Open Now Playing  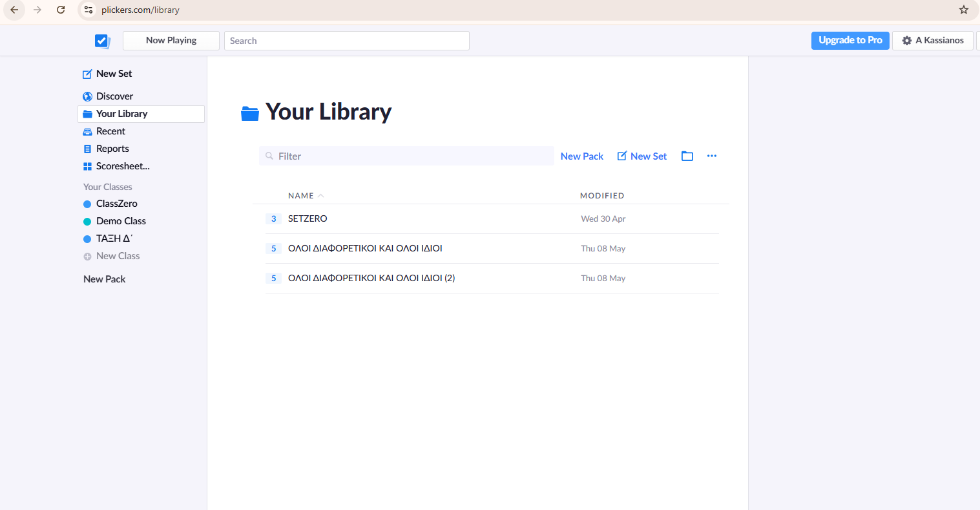click(x=171, y=41)
